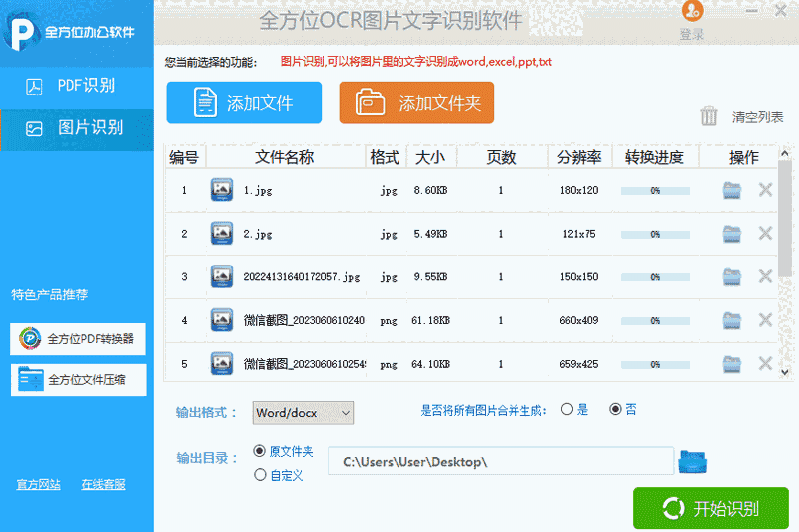Open folder icon for 20224131640172057.jpg row
The width and height of the screenshot is (799, 532).
click(732, 277)
